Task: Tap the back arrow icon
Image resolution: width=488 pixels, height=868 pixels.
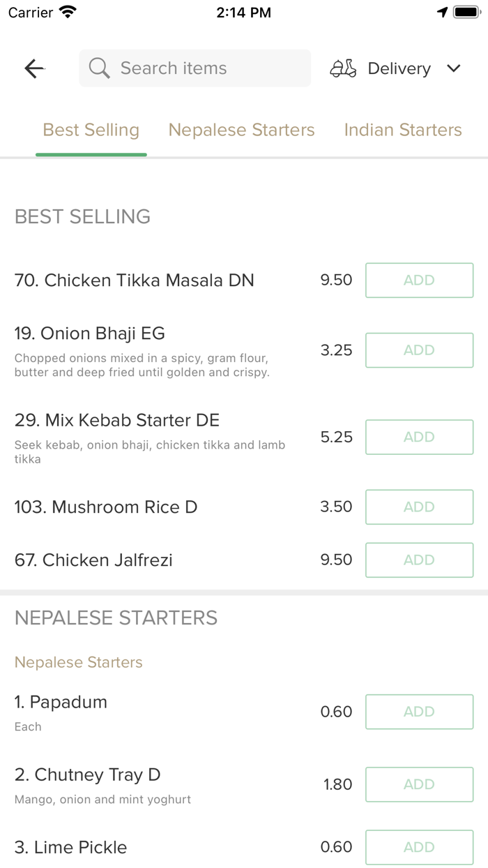Action: [34, 68]
